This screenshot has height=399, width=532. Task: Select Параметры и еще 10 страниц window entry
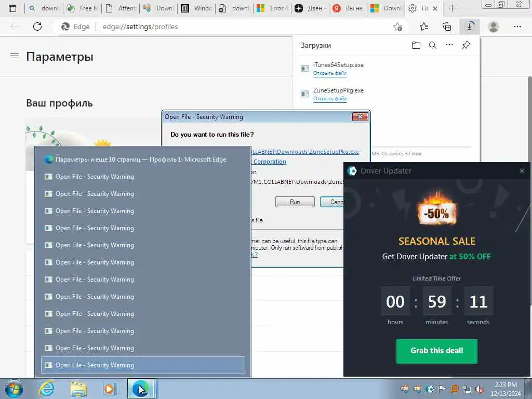pyautogui.click(x=142, y=159)
